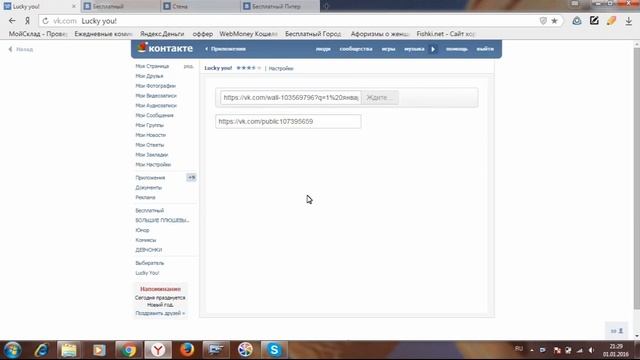
Task: Open the 'оффер' bookmark
Action: [x=202, y=34]
